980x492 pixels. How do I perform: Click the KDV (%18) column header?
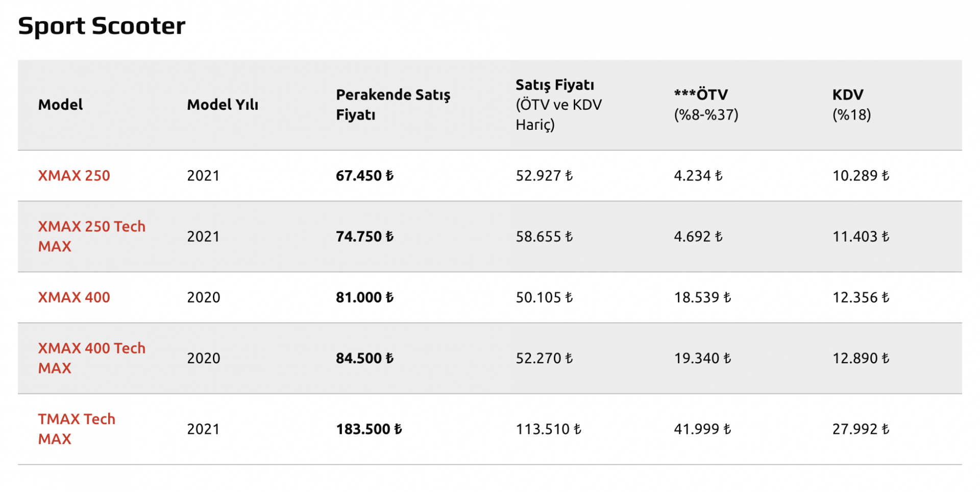click(851, 105)
